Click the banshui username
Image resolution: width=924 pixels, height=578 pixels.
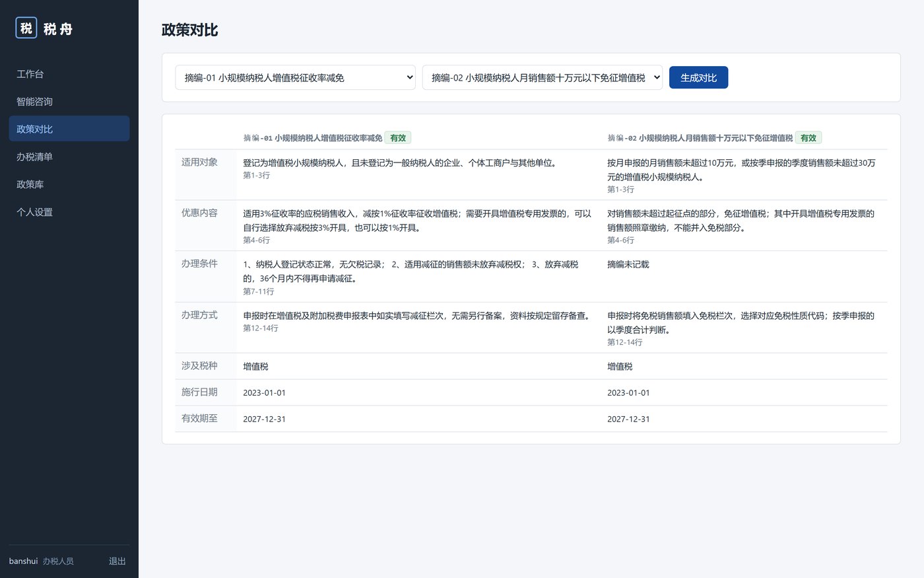coord(24,561)
